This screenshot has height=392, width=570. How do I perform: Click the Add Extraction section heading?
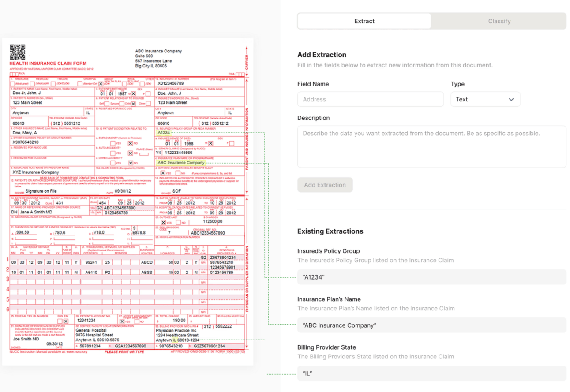tap(322, 55)
